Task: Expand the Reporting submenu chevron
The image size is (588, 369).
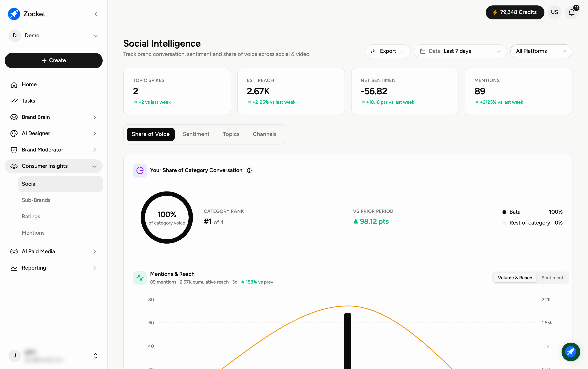Action: [95, 268]
